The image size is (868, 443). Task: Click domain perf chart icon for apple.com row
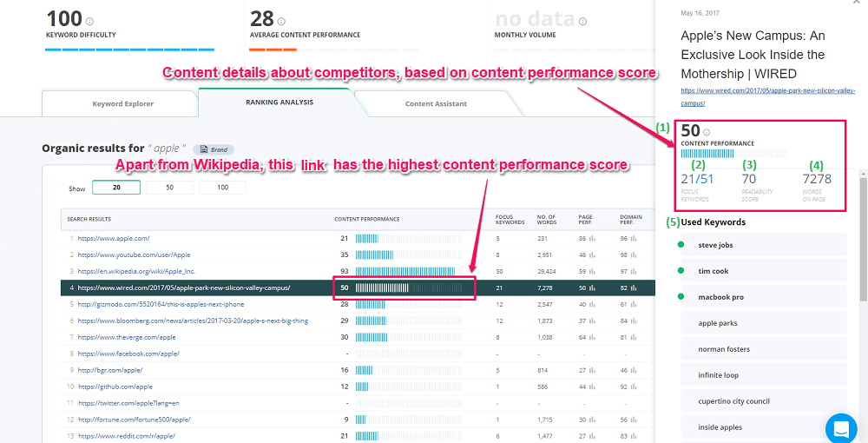[633, 239]
